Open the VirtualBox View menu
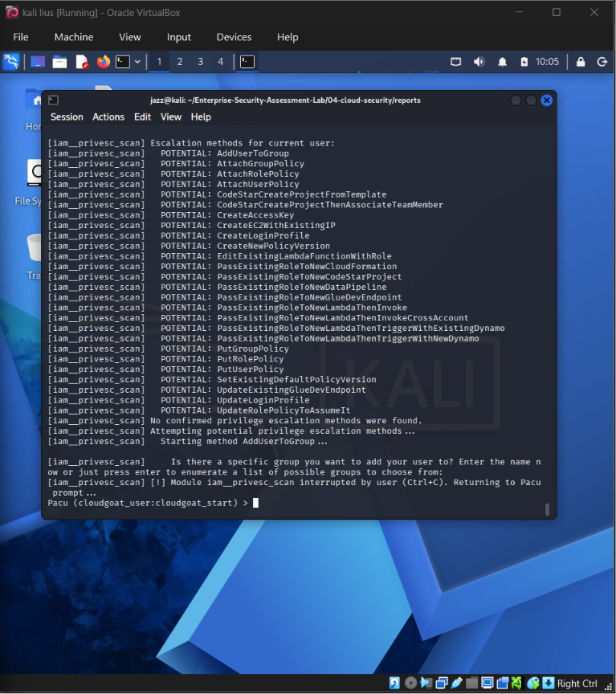Viewport: 616px width, 694px height. click(129, 37)
